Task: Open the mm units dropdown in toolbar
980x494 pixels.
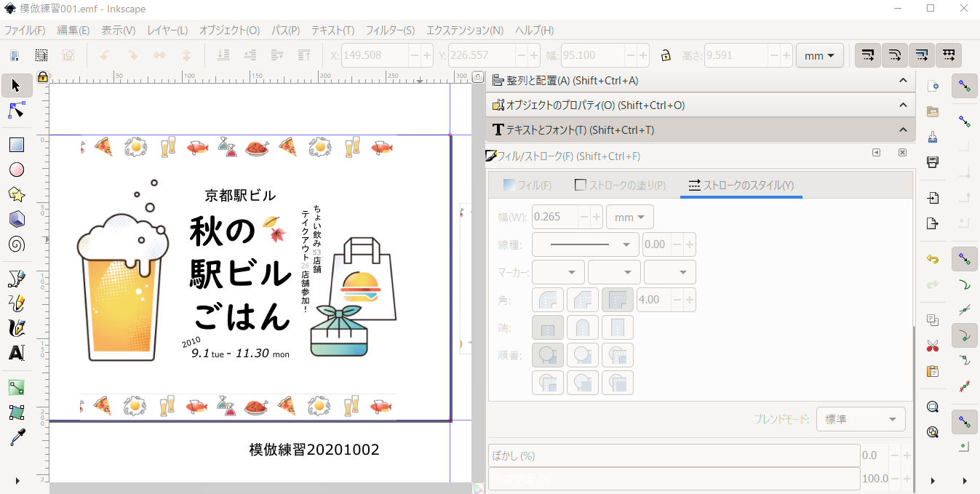Action: click(820, 55)
